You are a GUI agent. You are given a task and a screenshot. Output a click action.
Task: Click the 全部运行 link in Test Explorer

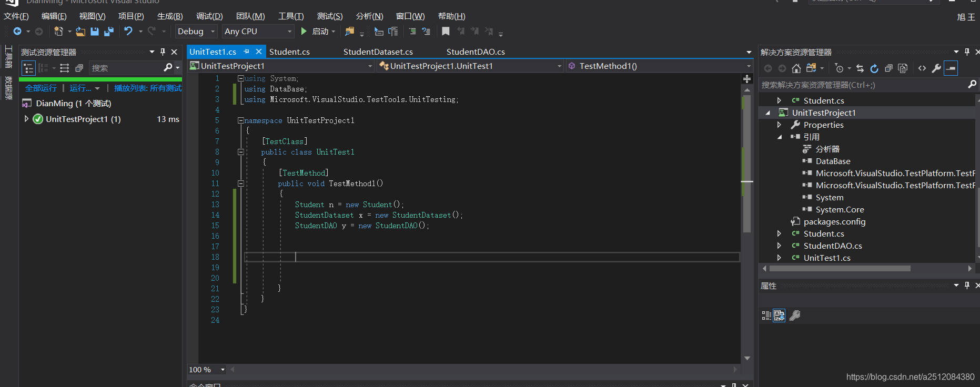point(41,88)
